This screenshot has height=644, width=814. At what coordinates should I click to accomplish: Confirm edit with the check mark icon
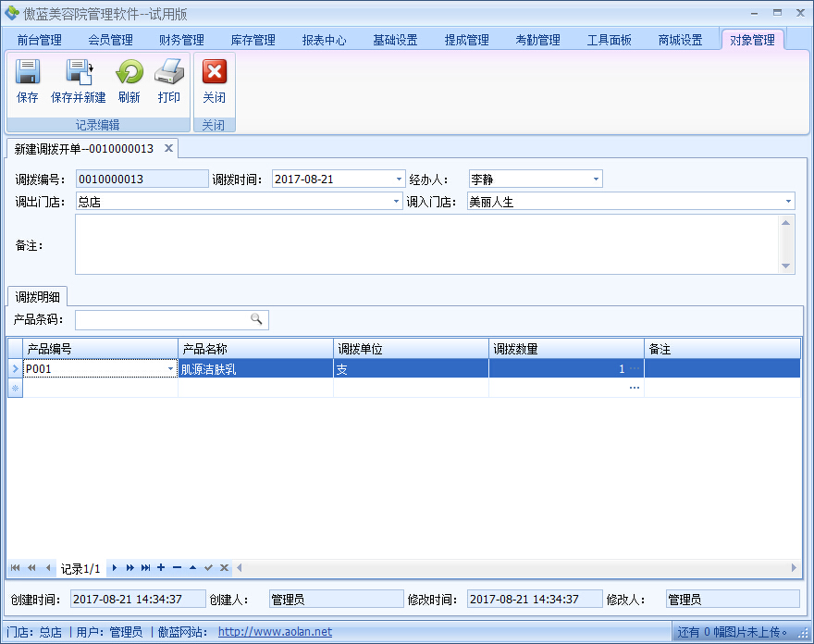pyautogui.click(x=208, y=567)
